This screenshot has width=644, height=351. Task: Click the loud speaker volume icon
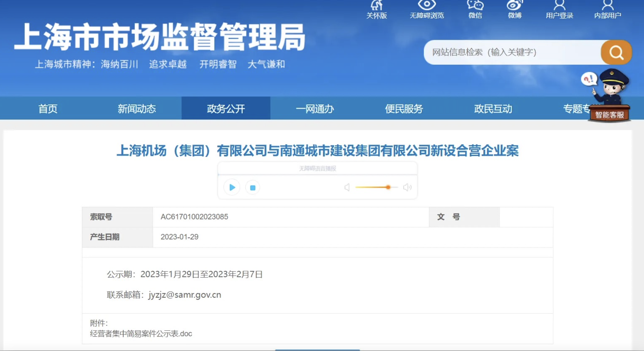407,187
